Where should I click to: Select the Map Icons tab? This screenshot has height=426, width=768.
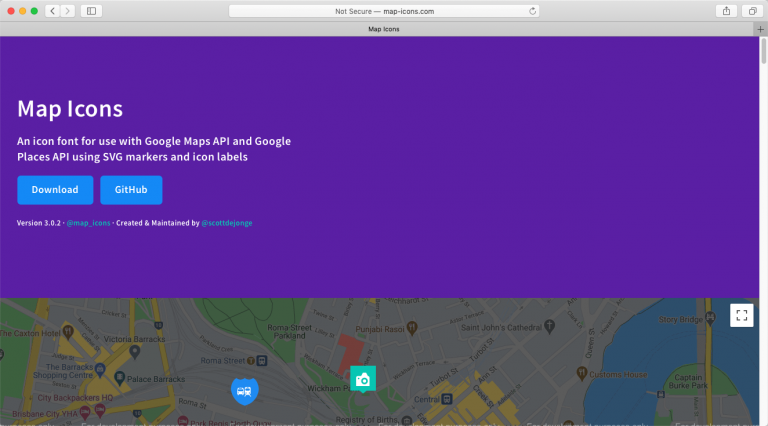(x=384, y=29)
